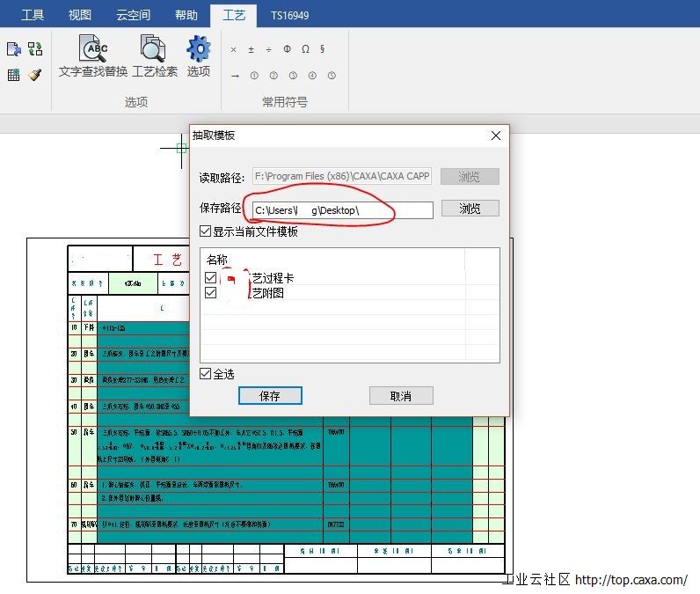Insert the division ÷ symbol
Screen dimensions: 700x594
pos(269,50)
